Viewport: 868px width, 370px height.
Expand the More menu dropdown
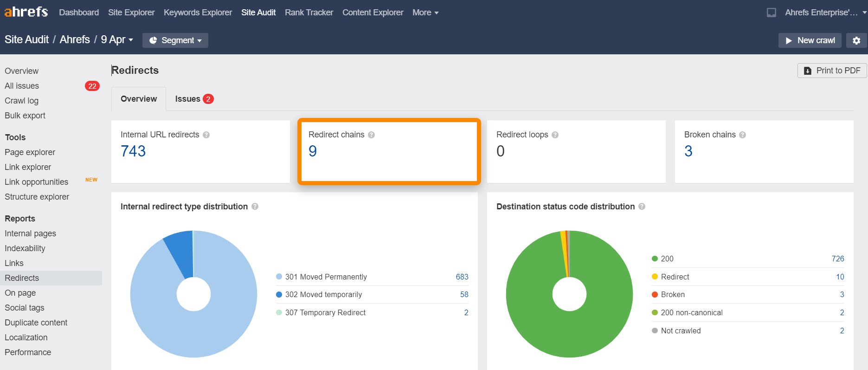click(x=425, y=13)
